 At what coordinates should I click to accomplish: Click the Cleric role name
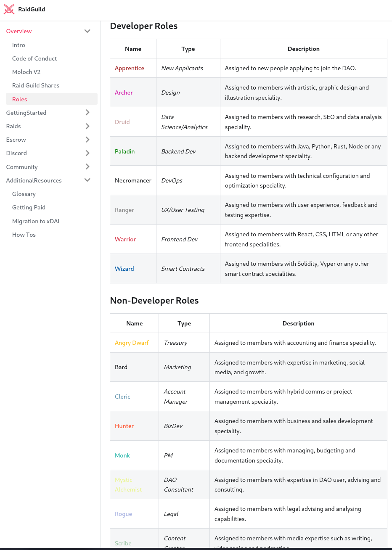coord(122,397)
